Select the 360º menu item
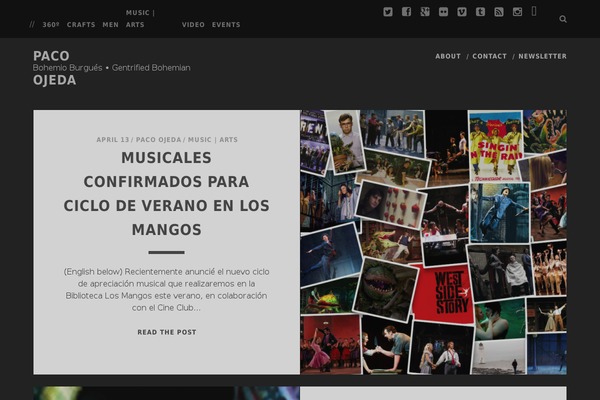600x400 pixels. tap(51, 24)
